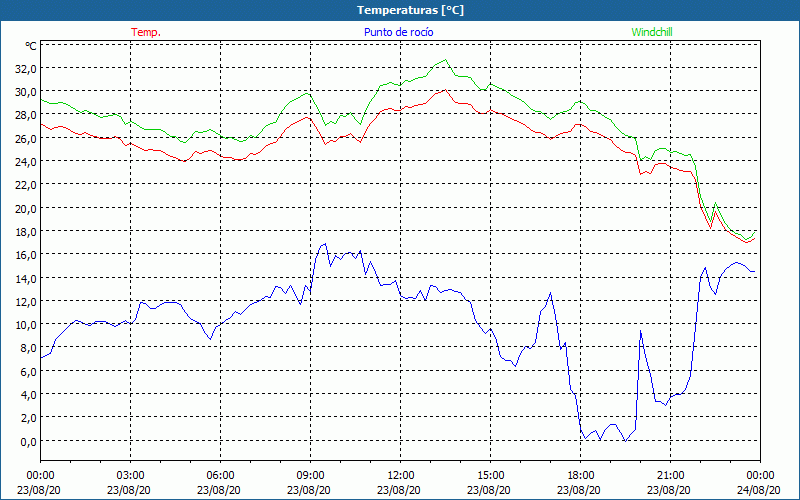The image size is (800, 500).
Task: Click the "24,0" y-axis value
Action: (26, 162)
